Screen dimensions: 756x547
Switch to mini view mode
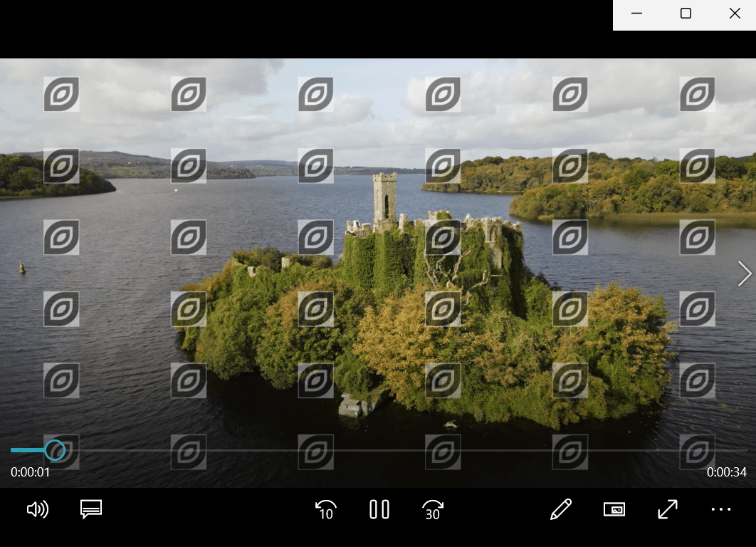614,509
